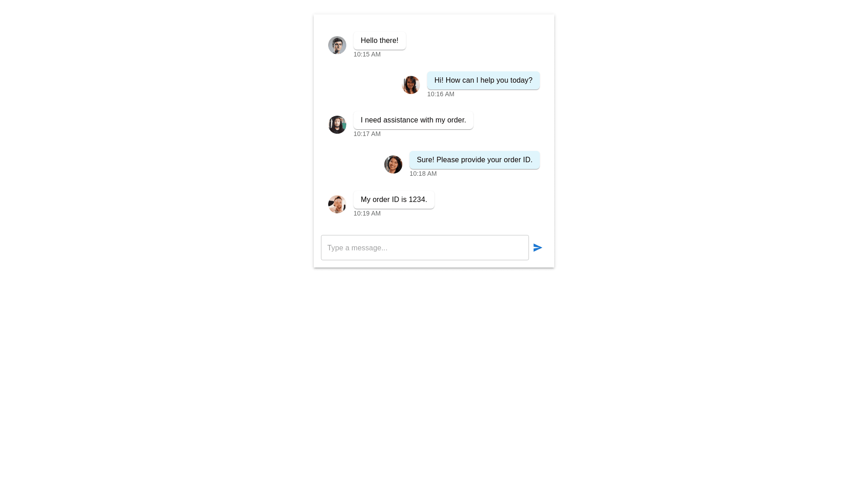The height and width of the screenshot is (488, 868).
Task: Click the 10:16 AM timestamp
Action: [441, 94]
